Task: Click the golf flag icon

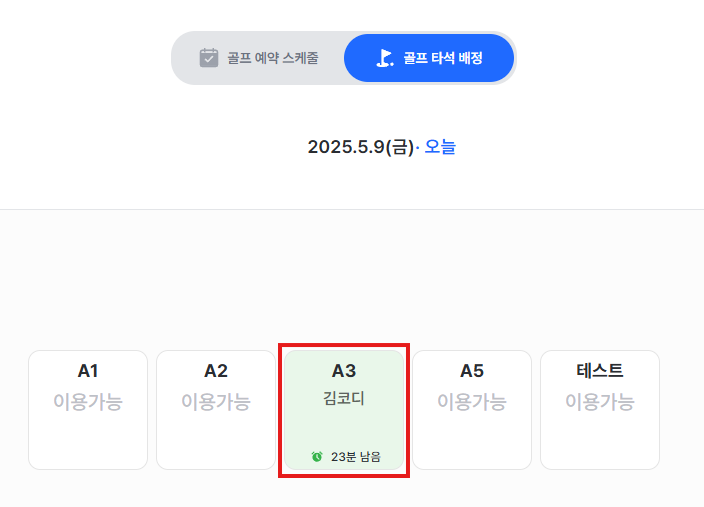Action: tap(385, 58)
